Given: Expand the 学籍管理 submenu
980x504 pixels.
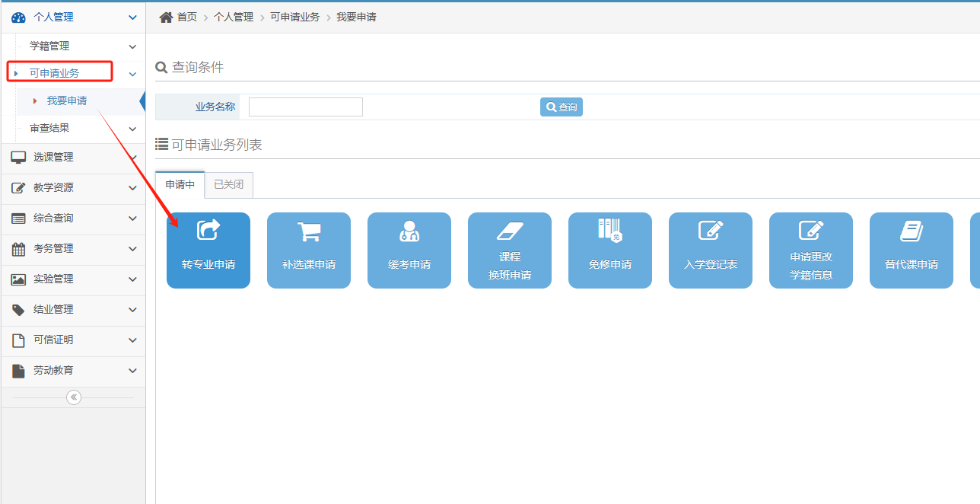Looking at the screenshot, I should pos(76,46).
